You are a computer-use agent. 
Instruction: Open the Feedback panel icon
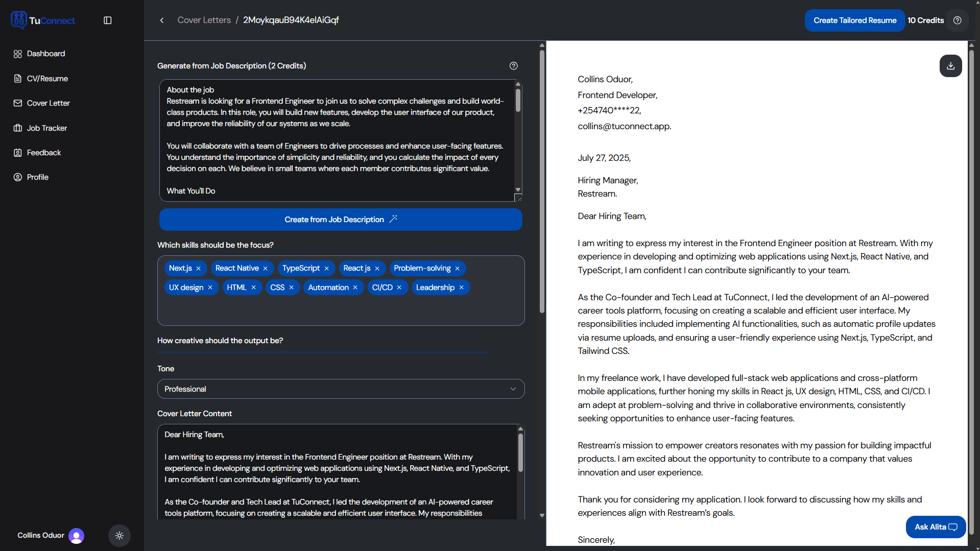[17, 152]
